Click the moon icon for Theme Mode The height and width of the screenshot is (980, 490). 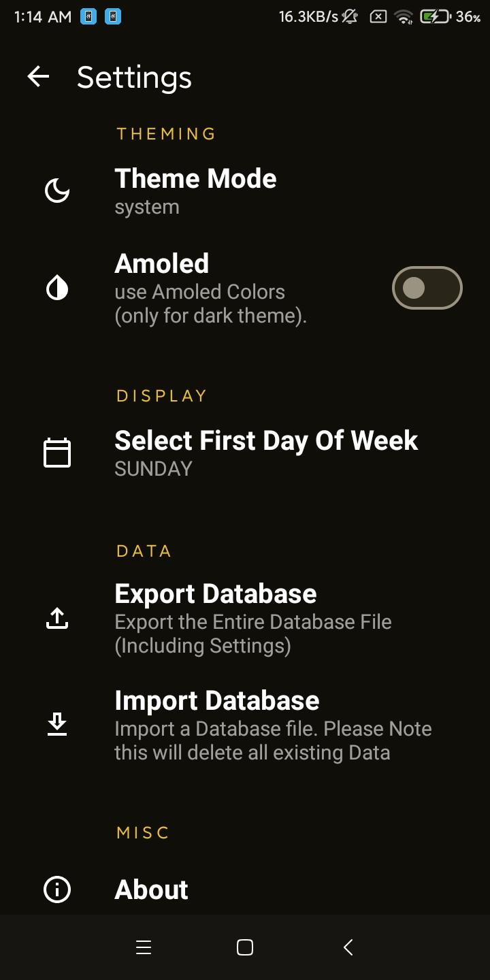point(57,191)
